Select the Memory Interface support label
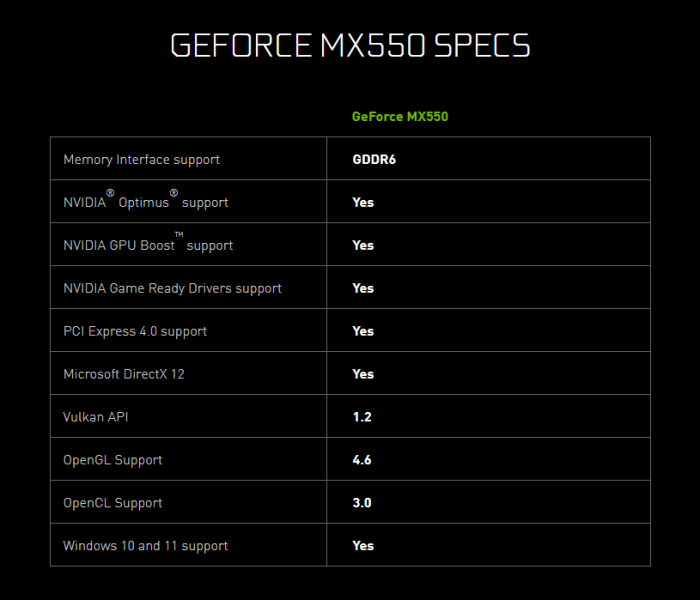Image resolution: width=700 pixels, height=600 pixels. pyautogui.click(x=141, y=159)
